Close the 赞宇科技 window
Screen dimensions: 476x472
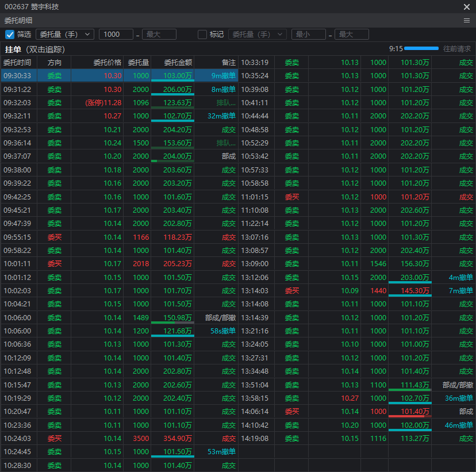pyautogui.click(x=467, y=7)
